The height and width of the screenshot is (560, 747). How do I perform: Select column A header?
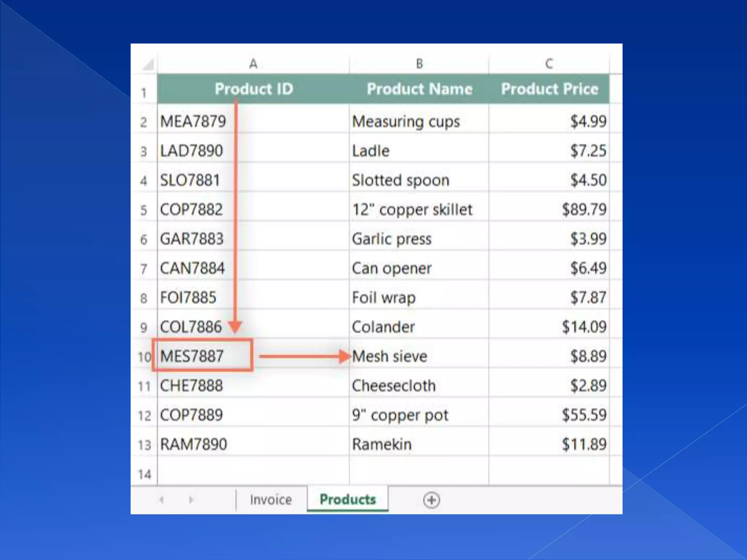(253, 64)
